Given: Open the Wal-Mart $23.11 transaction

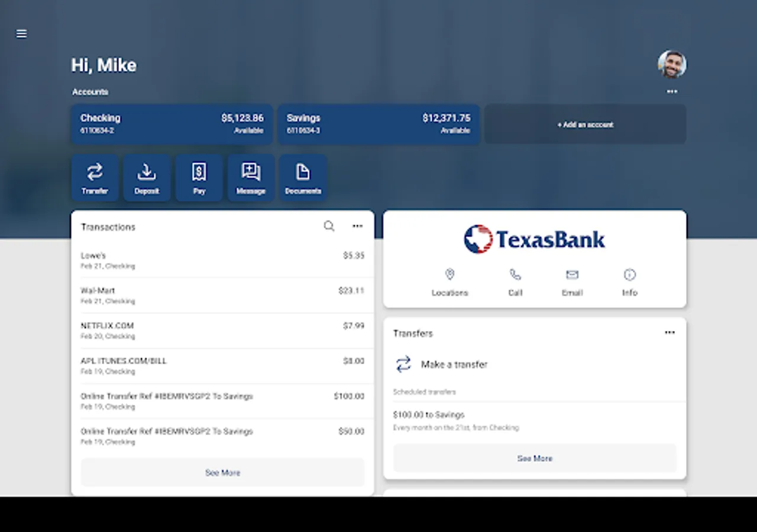Looking at the screenshot, I should coord(222,296).
